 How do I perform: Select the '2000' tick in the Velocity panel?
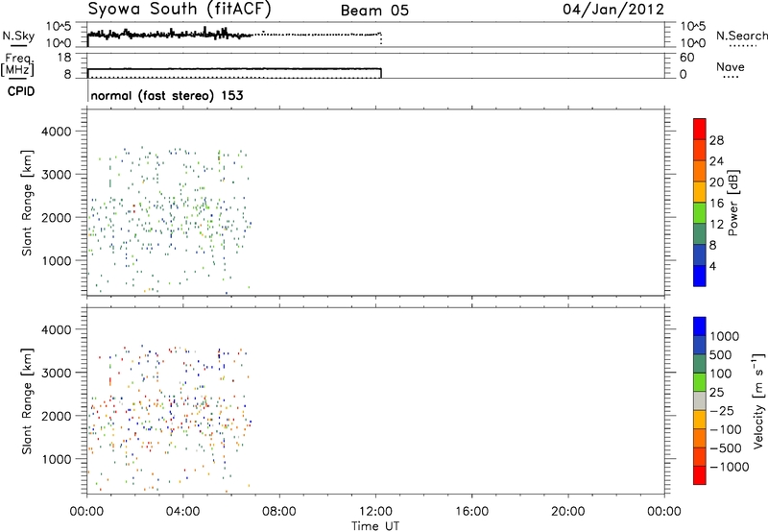tap(57, 416)
